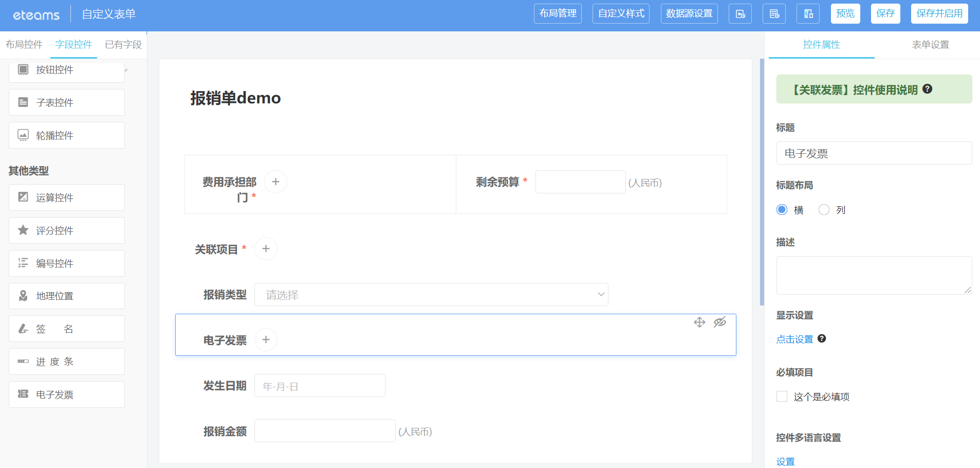Click the 预览 button
980x468 pixels.
click(845, 14)
